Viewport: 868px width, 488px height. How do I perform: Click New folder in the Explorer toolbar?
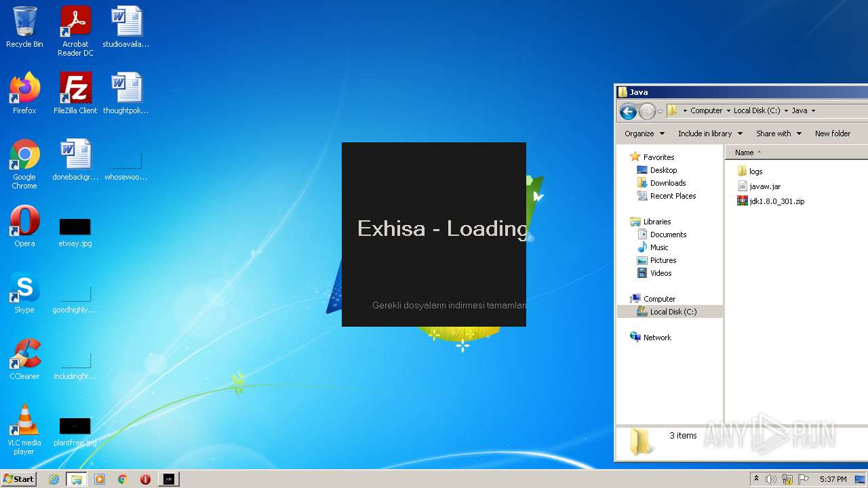(833, 134)
